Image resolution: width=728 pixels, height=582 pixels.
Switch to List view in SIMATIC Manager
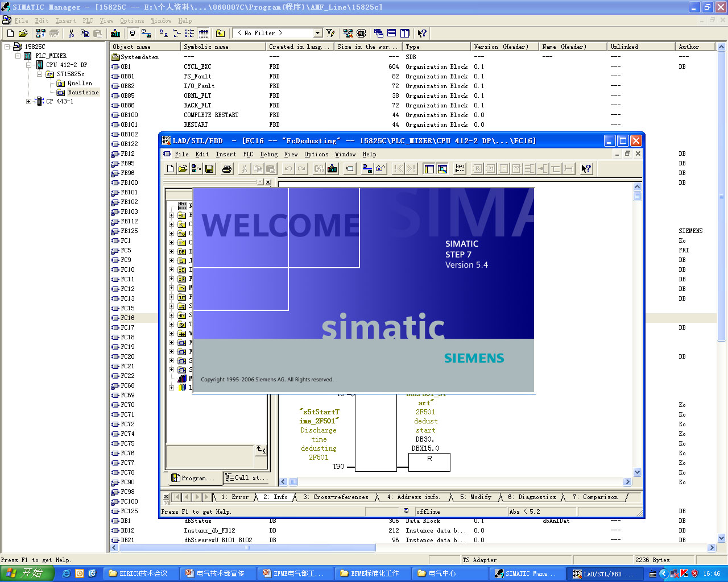(x=190, y=34)
